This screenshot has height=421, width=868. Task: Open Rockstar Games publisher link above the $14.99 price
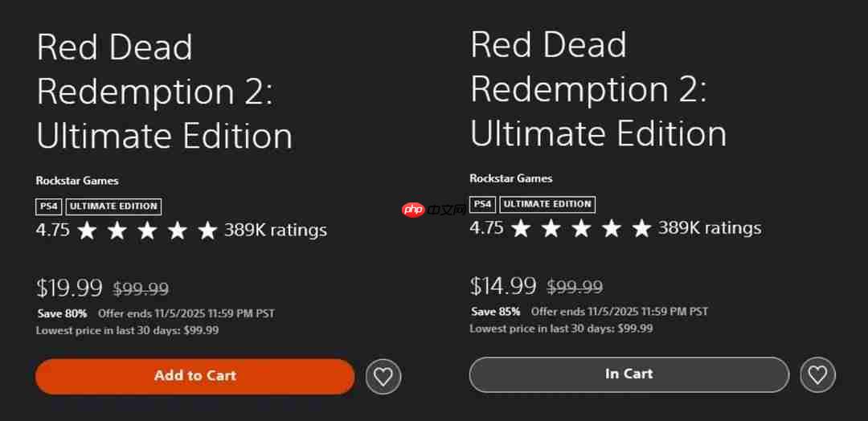pyautogui.click(x=511, y=178)
